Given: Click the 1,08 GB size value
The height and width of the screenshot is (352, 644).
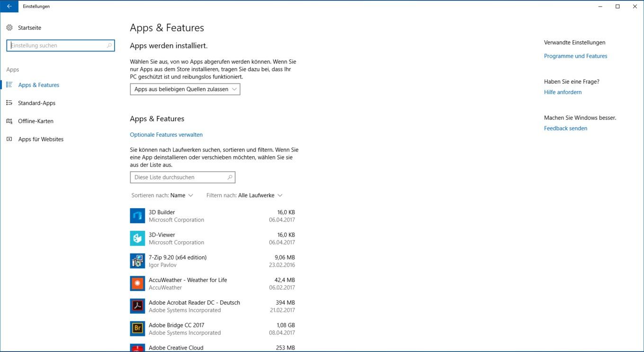Looking at the screenshot, I should point(286,326).
